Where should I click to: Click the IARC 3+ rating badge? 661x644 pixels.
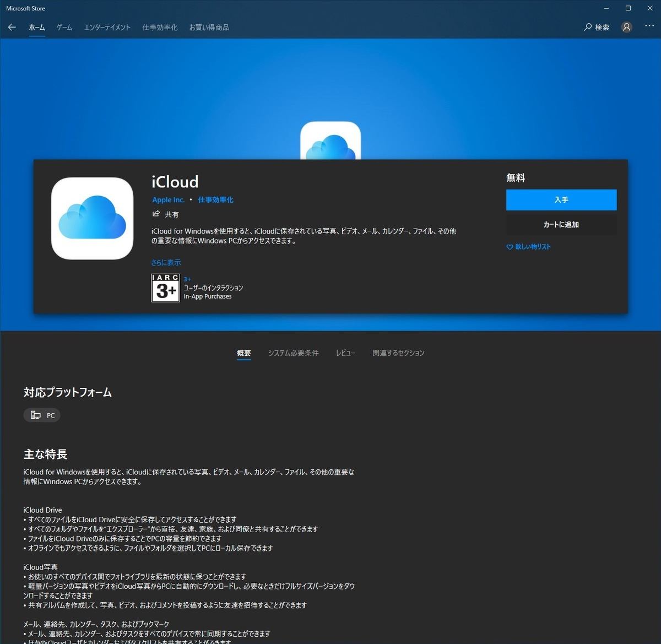pos(165,288)
